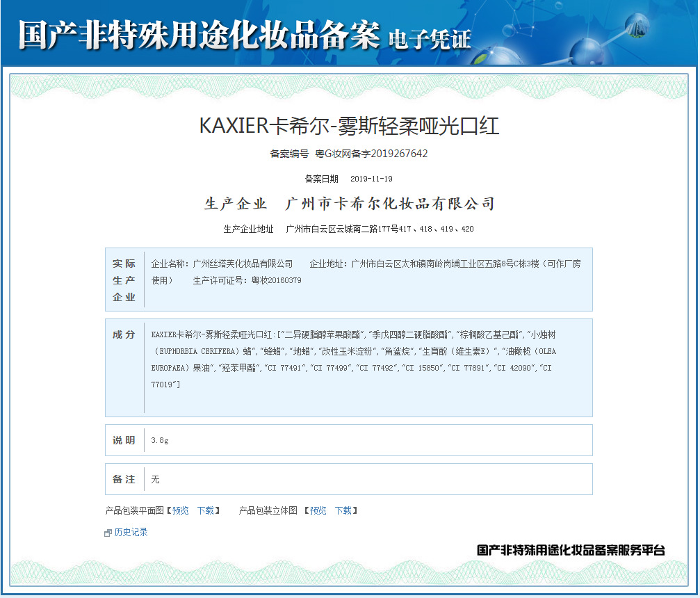Click the license number 粤妆20160379
Viewport: 700px width, 598px height.
[277, 280]
